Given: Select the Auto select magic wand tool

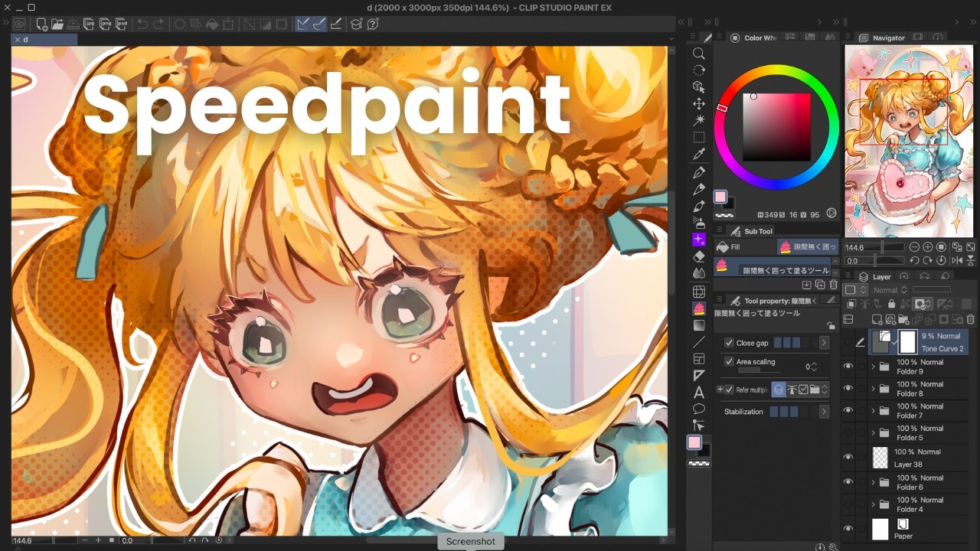Looking at the screenshot, I should [x=699, y=121].
